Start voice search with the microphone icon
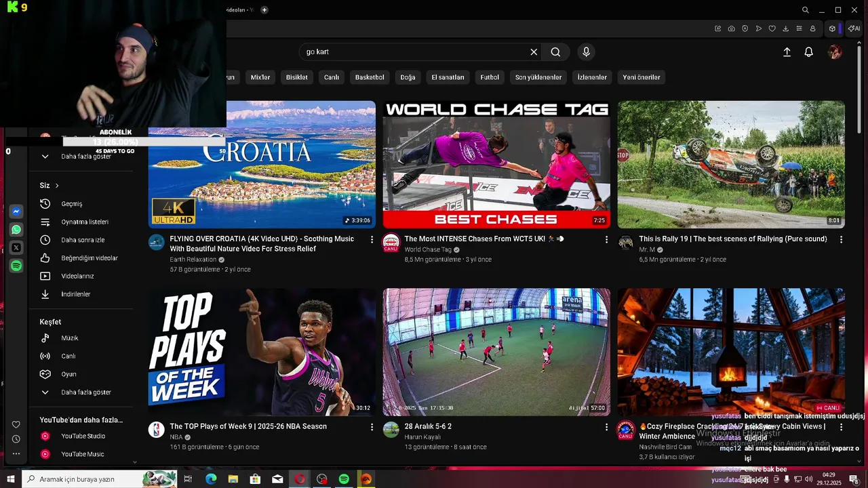Image resolution: width=868 pixels, height=488 pixels. [x=587, y=52]
